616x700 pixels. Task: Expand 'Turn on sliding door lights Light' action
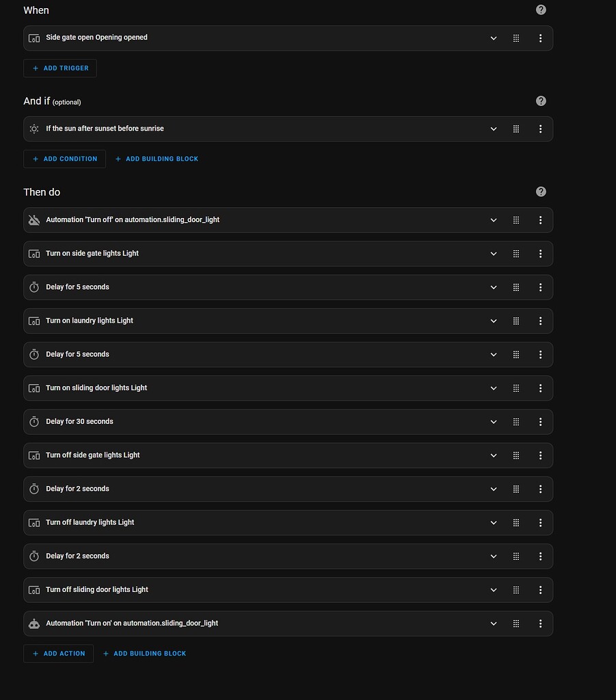pos(494,388)
